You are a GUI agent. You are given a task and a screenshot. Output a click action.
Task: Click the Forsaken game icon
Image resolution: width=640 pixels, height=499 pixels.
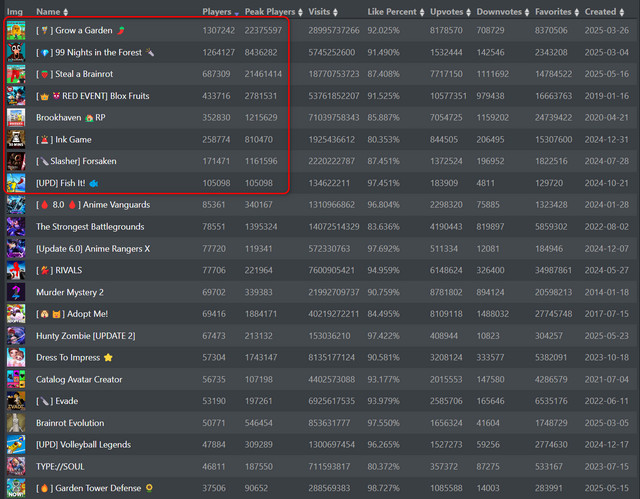[x=16, y=162]
